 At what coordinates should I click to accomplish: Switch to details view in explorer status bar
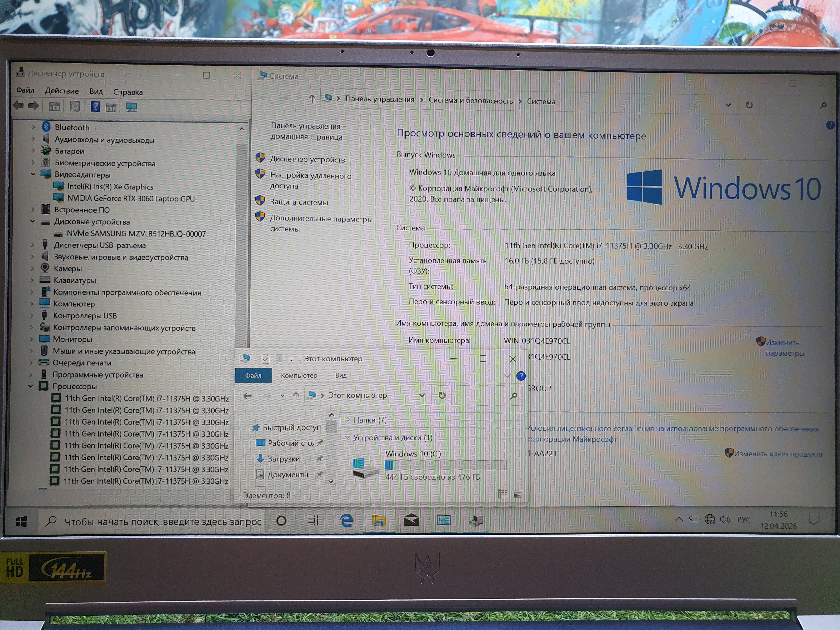pos(503,494)
